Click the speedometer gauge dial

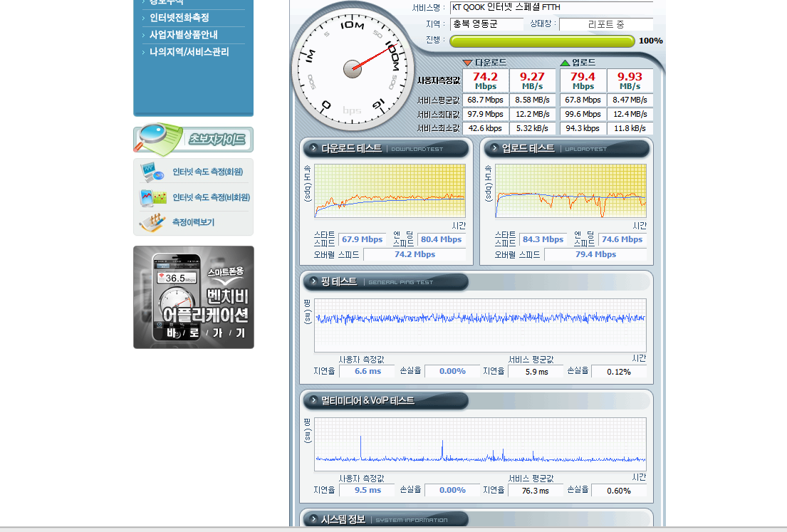tap(353, 69)
